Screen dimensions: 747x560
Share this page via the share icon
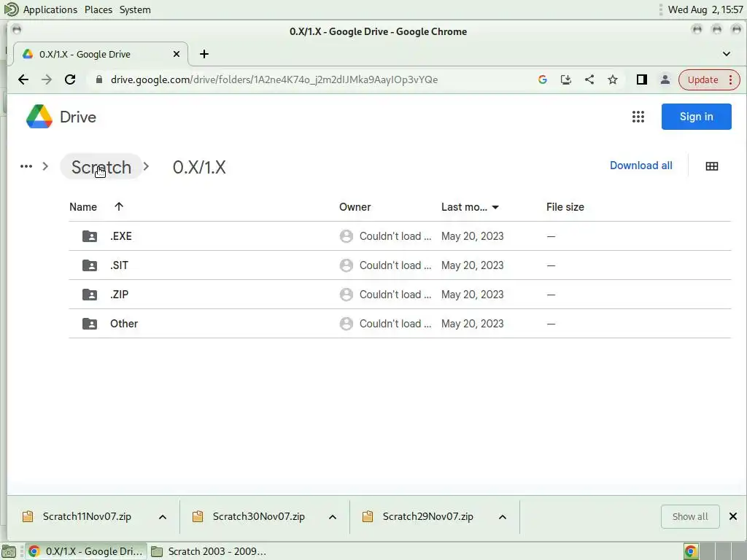[x=589, y=79]
